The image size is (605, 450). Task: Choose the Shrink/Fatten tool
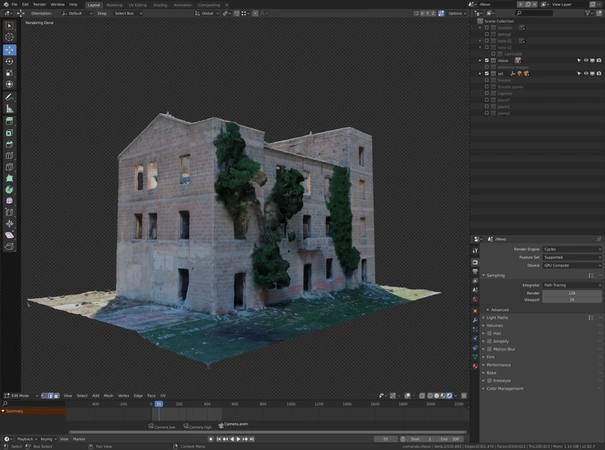[9, 223]
